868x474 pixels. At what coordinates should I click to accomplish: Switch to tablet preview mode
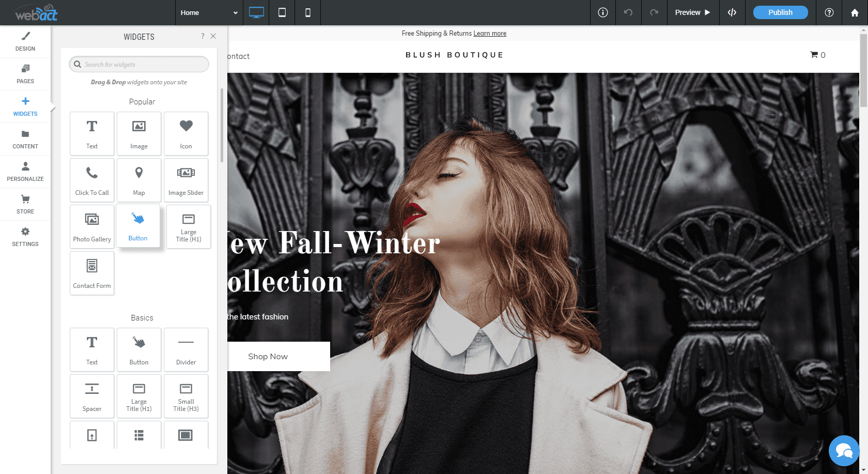282,12
